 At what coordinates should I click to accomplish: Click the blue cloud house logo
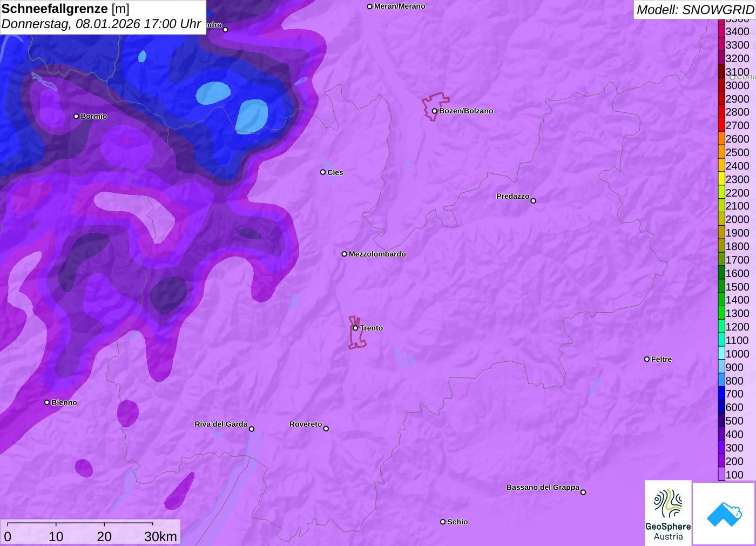[x=724, y=514]
